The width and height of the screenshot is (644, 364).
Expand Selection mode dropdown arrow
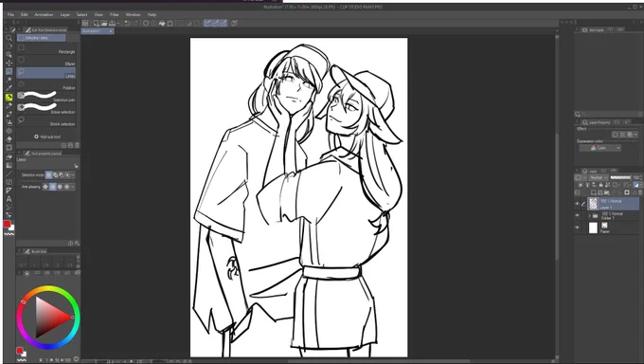coord(73,175)
